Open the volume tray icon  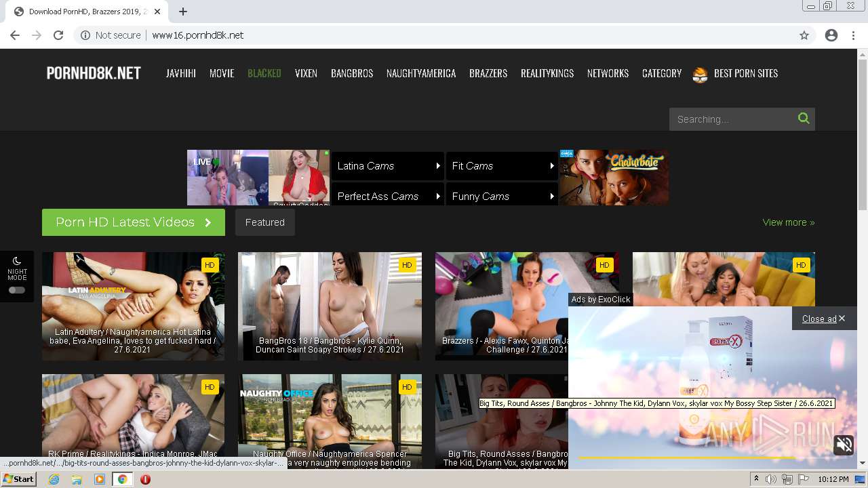click(771, 479)
